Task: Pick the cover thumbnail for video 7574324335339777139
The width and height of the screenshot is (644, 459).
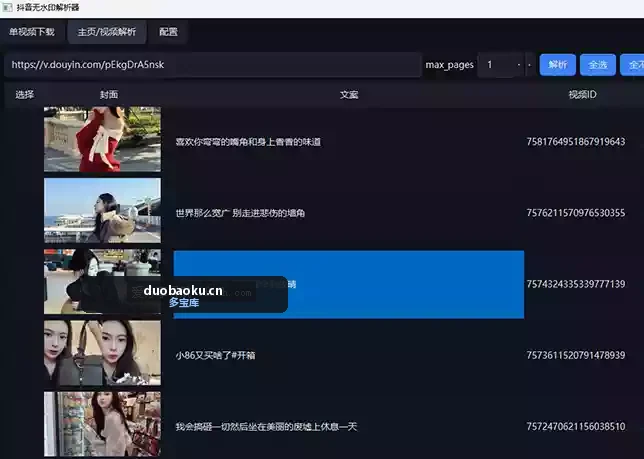Action: click(x=102, y=282)
